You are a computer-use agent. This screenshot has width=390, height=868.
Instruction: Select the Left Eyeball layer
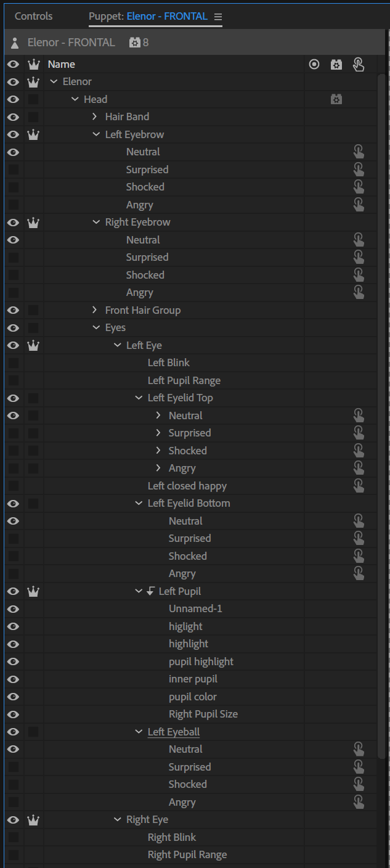(x=173, y=732)
